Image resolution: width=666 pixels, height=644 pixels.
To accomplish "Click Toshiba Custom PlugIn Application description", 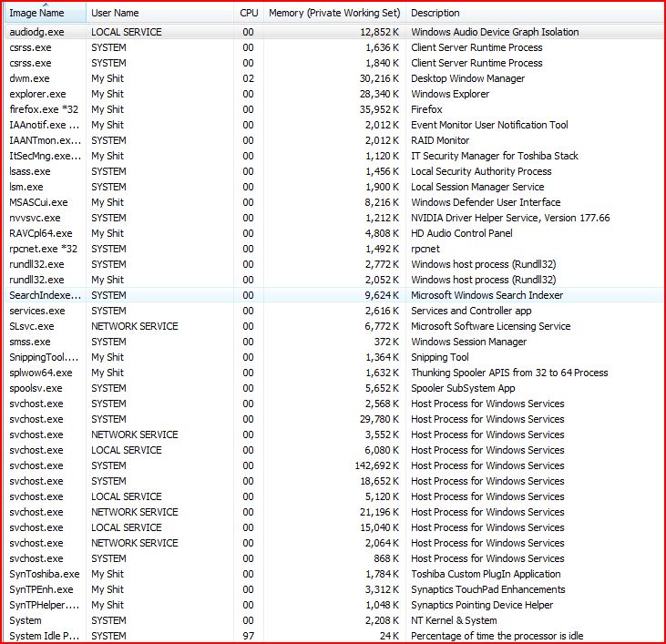I will pos(486,574).
